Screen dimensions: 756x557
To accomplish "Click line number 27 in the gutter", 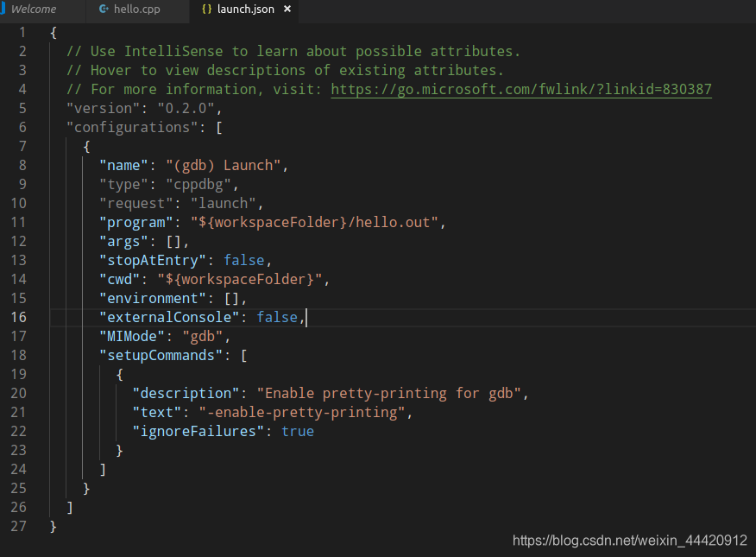I will pyautogui.click(x=19, y=526).
